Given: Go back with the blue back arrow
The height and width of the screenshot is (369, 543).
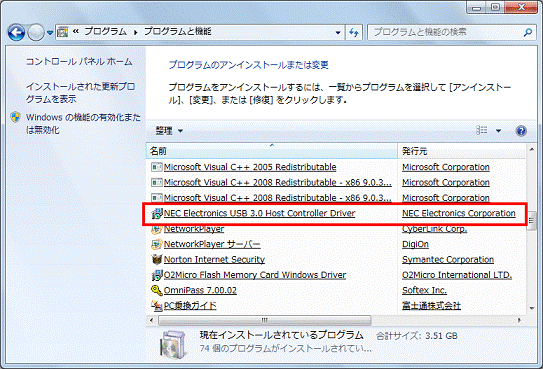Looking at the screenshot, I should pos(17,33).
